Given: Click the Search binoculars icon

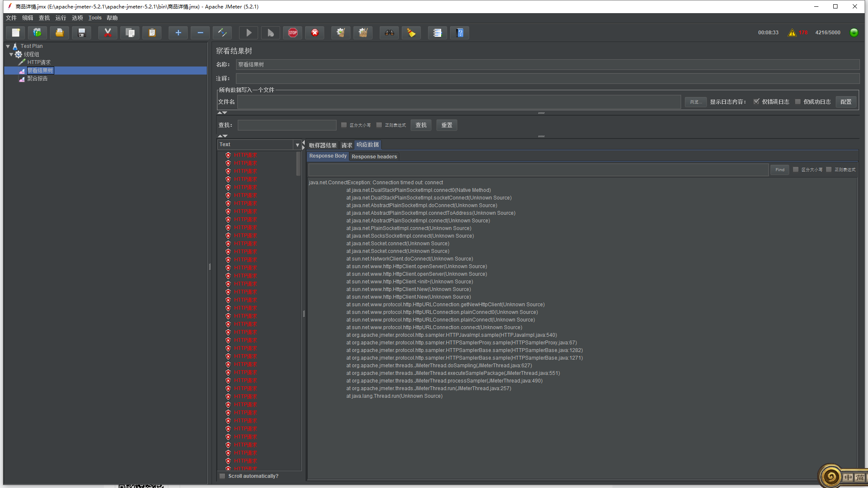Looking at the screenshot, I should 389,33.
